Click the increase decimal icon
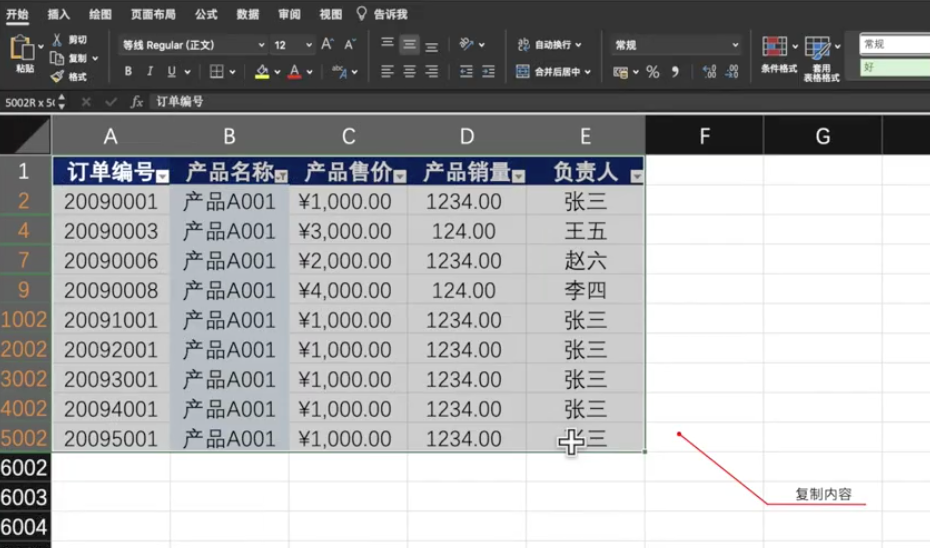The image size is (930, 548). (709, 72)
